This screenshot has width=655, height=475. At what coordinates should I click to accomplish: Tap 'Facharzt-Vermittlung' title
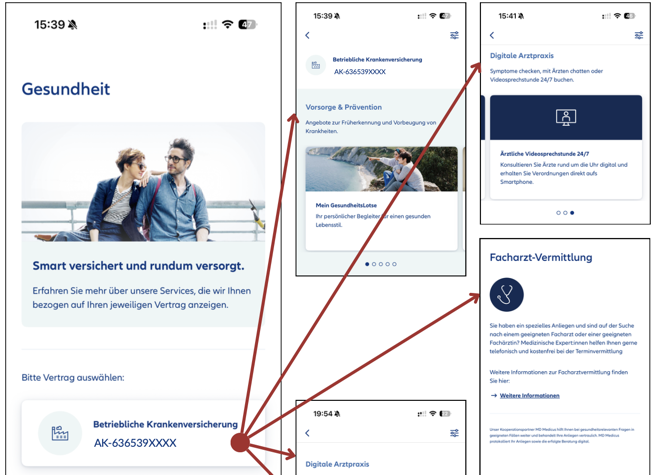[541, 257]
